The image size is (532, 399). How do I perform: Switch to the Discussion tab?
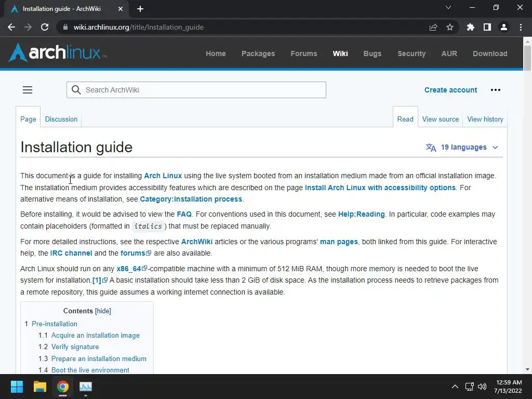61,119
